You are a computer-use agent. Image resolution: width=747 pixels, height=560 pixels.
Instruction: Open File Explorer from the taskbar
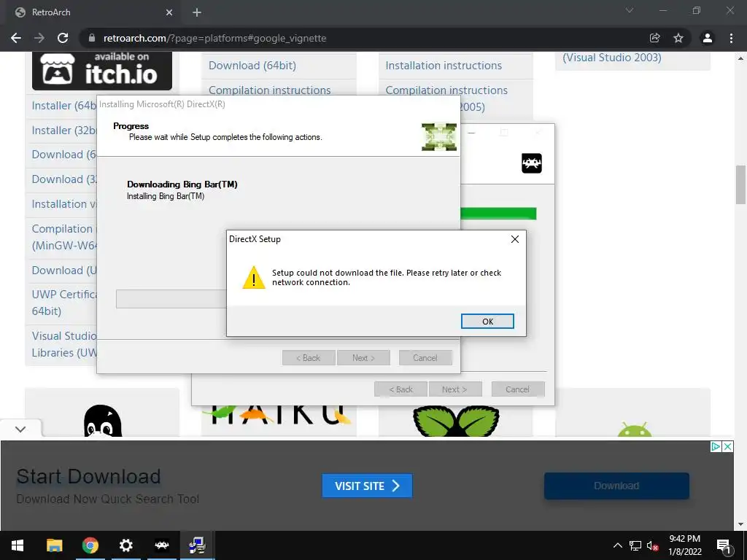[x=54, y=545]
